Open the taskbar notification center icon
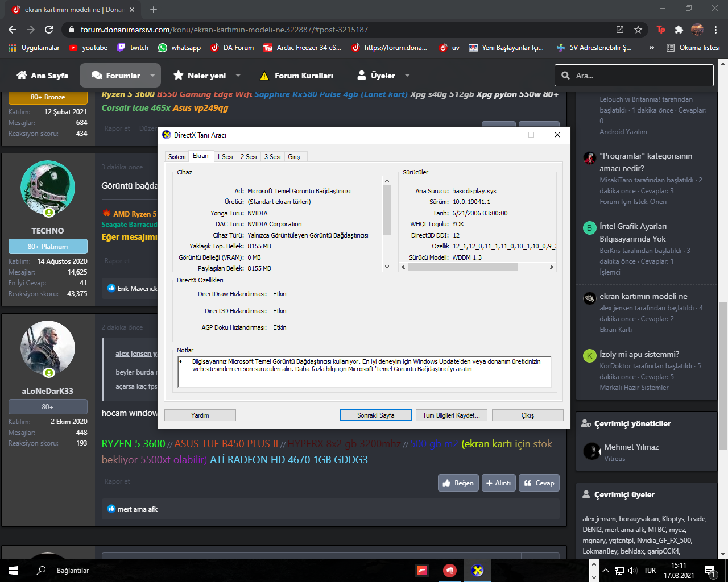The image size is (728, 582). 709,571
